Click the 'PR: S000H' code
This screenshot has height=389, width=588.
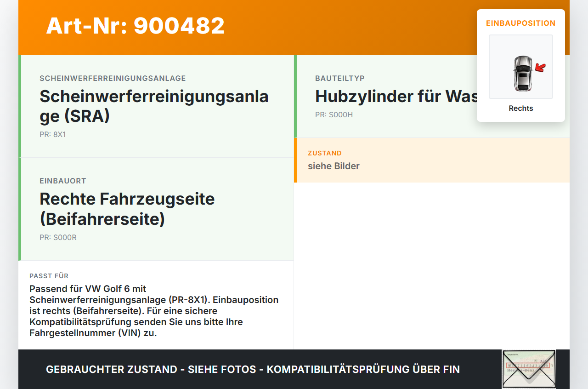pyautogui.click(x=334, y=115)
